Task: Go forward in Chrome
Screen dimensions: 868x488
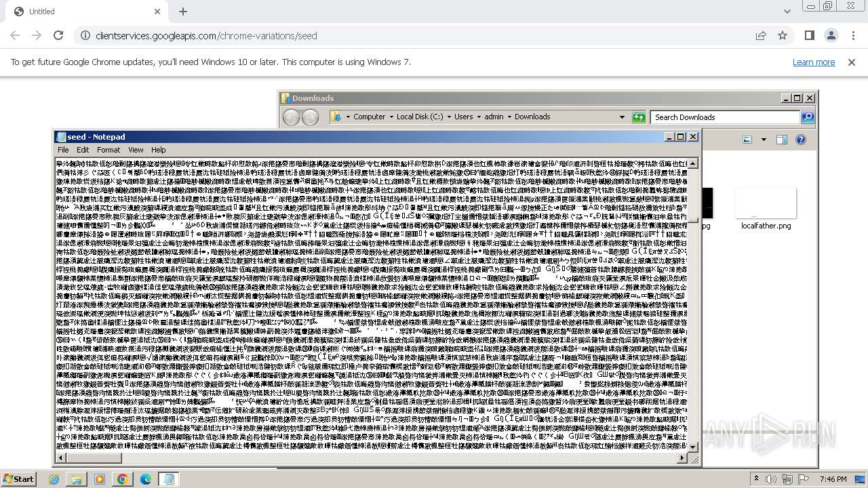Action: 37,35
